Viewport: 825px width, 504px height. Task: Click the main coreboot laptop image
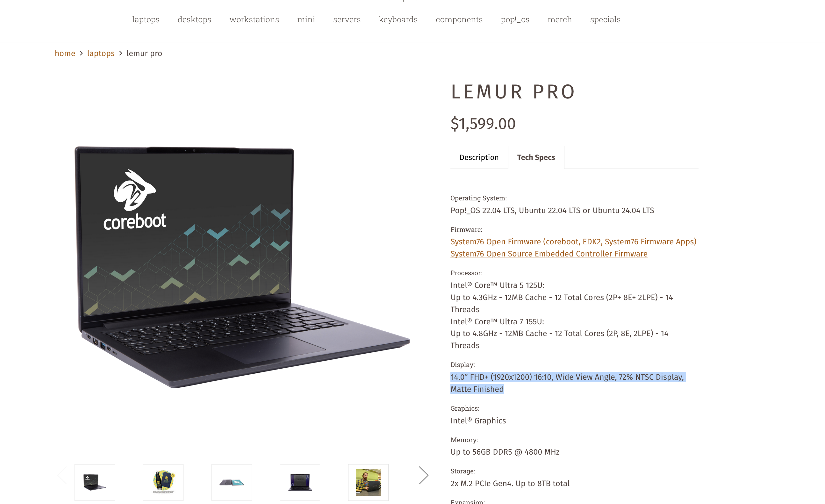click(242, 267)
